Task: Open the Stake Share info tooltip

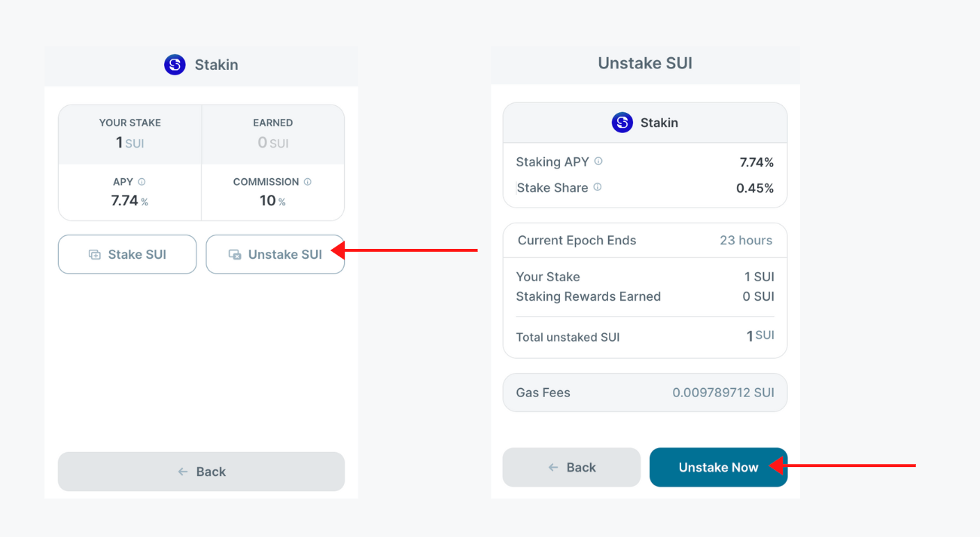Action: pos(597,187)
